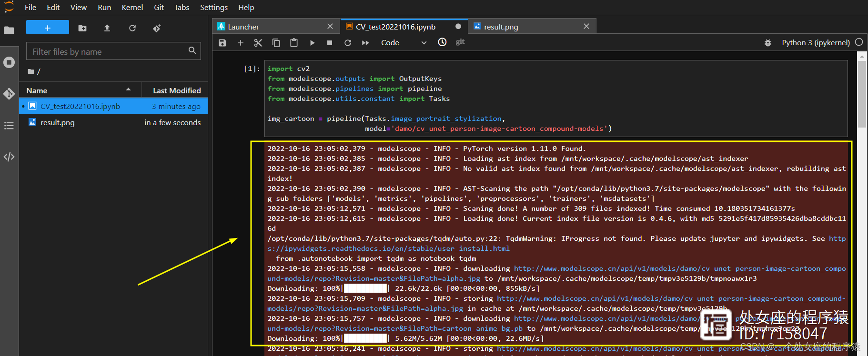Click into the code cell editor
The image size is (868, 356).
[556, 99]
